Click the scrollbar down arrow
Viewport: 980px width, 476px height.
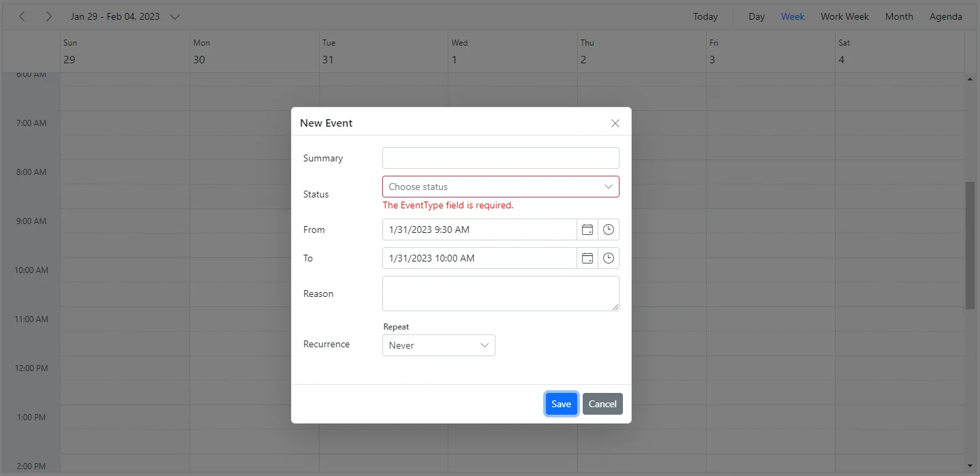coord(970,465)
